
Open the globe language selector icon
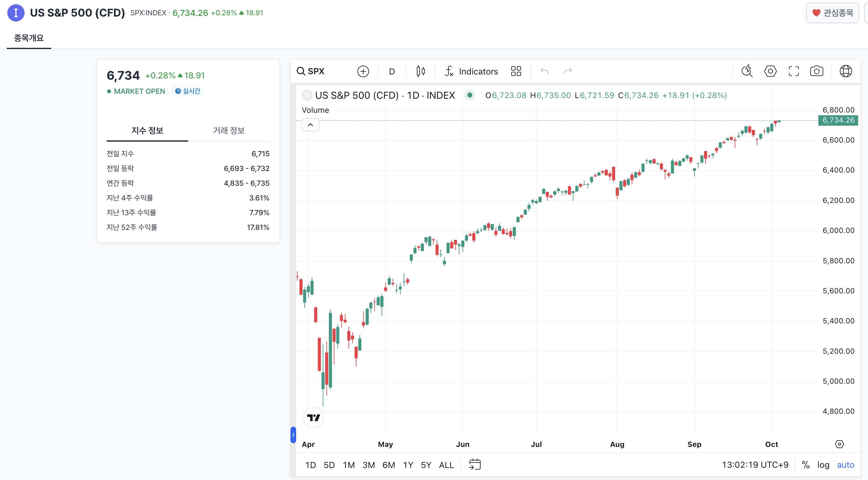tap(846, 71)
